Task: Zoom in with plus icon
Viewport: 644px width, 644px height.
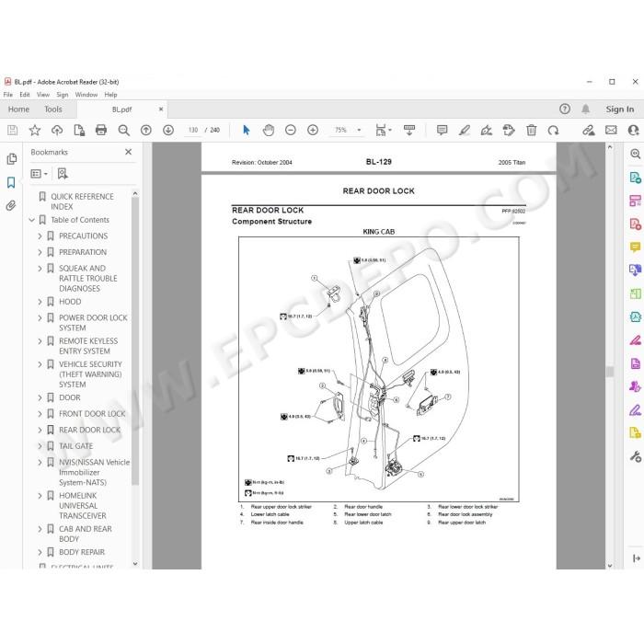Action: 313,131
